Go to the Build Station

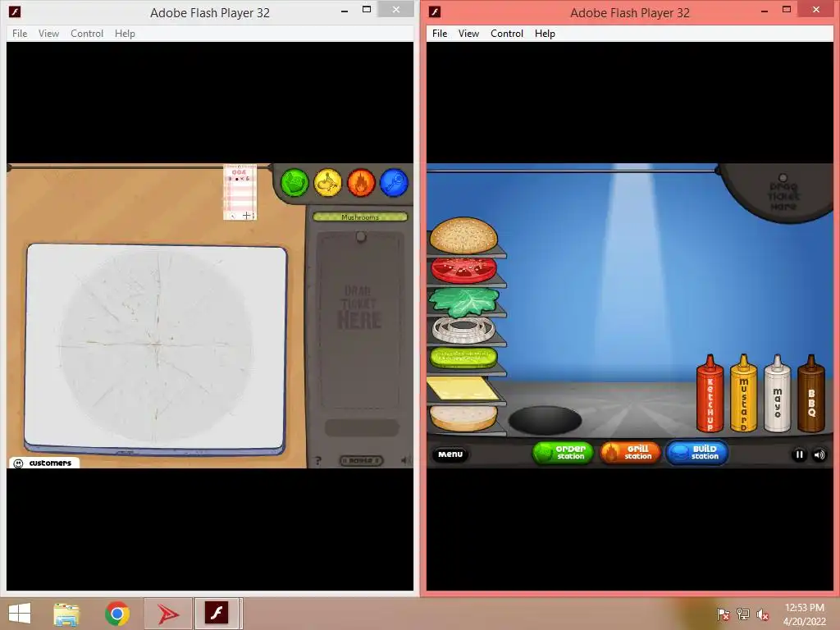(696, 453)
